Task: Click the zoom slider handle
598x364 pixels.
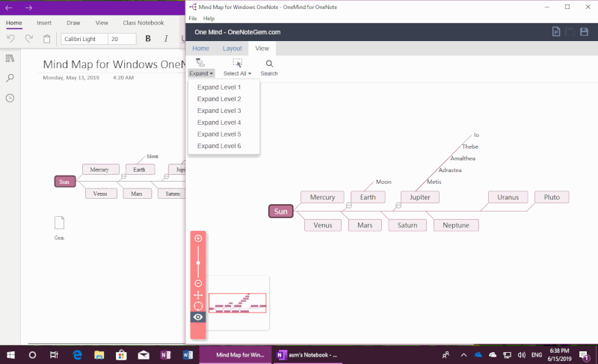Action: (x=198, y=263)
